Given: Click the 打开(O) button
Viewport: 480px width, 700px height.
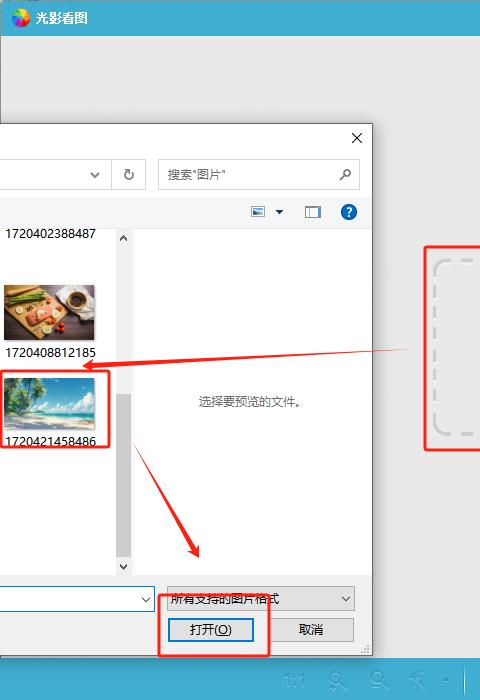Looking at the screenshot, I should (x=211, y=630).
